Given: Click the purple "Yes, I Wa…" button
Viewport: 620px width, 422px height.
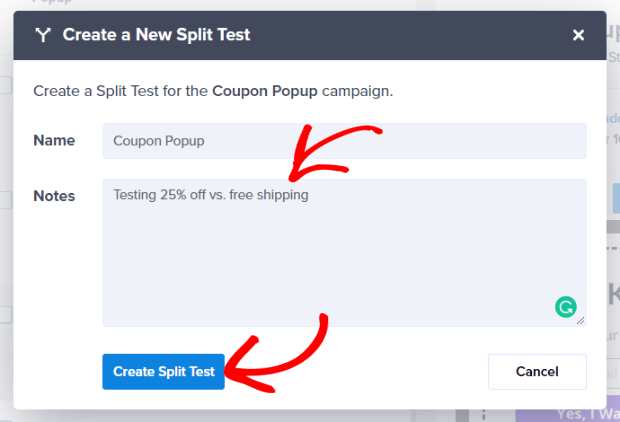Looking at the screenshot, I should [x=567, y=415].
